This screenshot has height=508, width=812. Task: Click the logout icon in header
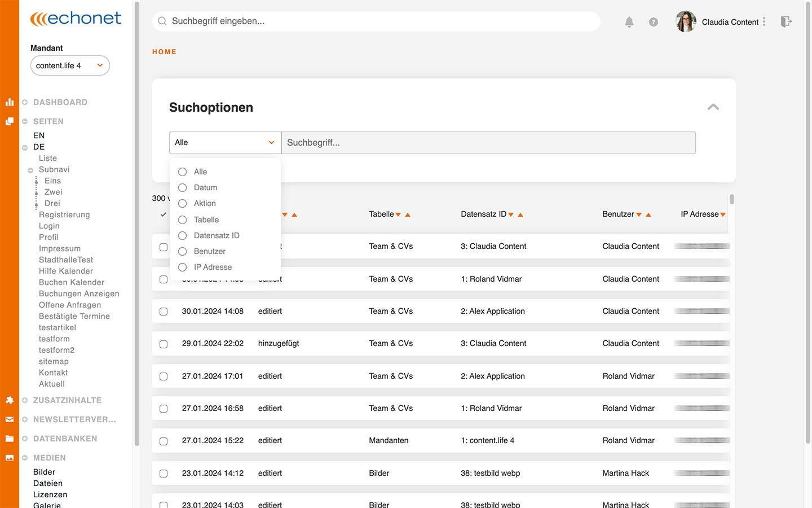coord(786,22)
